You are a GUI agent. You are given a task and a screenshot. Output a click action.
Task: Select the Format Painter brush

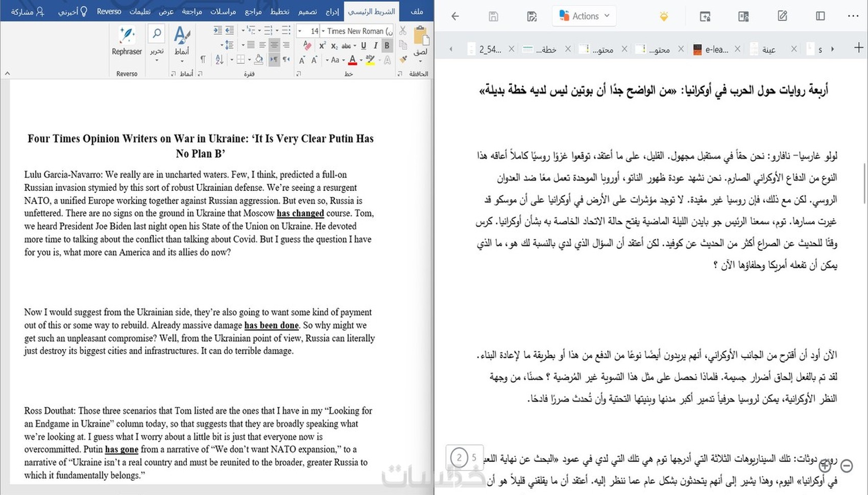pyautogui.click(x=403, y=60)
